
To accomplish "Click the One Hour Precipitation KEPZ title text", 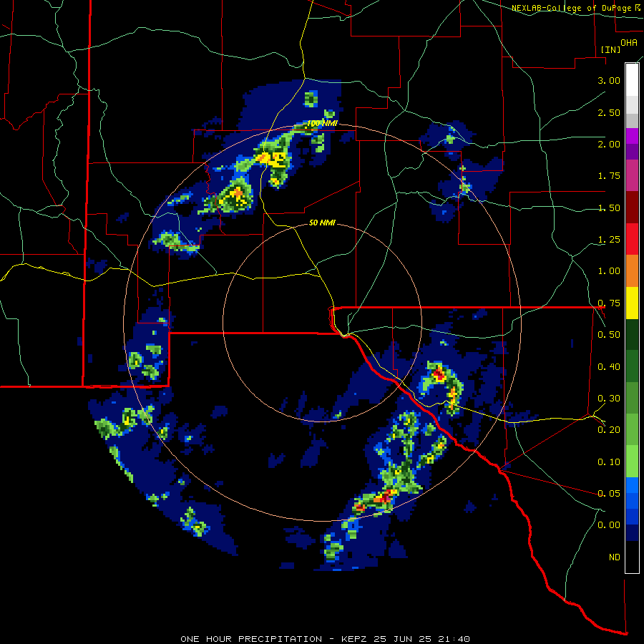I will (x=325, y=639).
